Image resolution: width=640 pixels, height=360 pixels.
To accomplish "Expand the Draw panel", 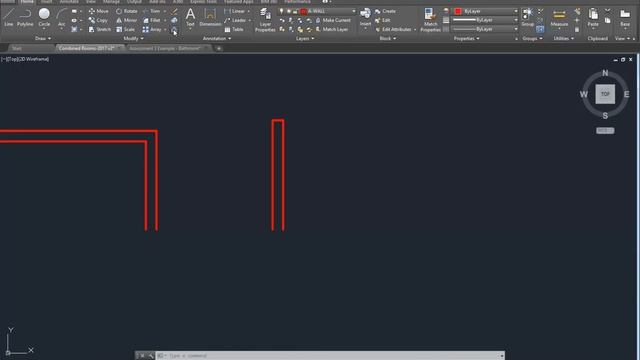I will tap(43, 38).
